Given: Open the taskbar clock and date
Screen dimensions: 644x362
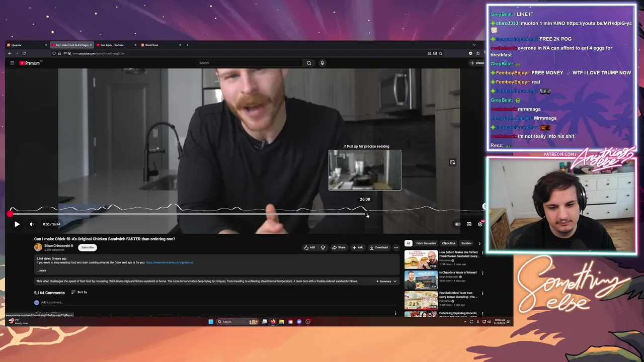Looking at the screenshot, I should (x=500, y=321).
